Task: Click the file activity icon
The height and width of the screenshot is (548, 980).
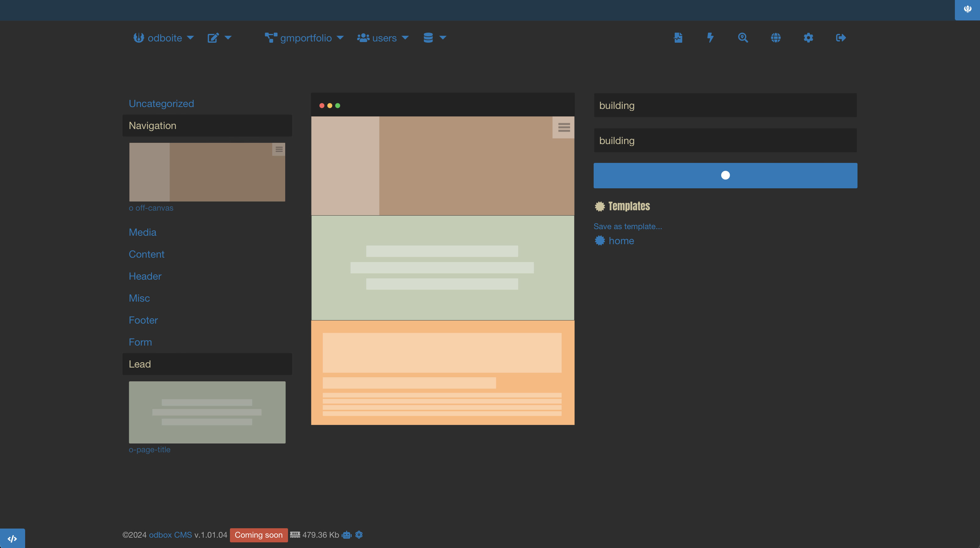Action: (x=678, y=38)
